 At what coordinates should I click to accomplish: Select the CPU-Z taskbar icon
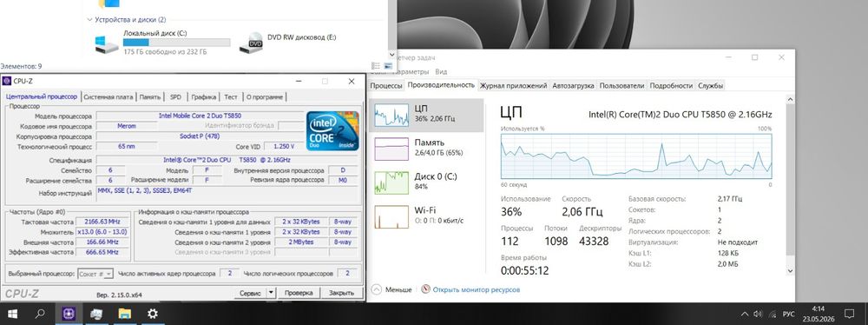[x=69, y=314]
